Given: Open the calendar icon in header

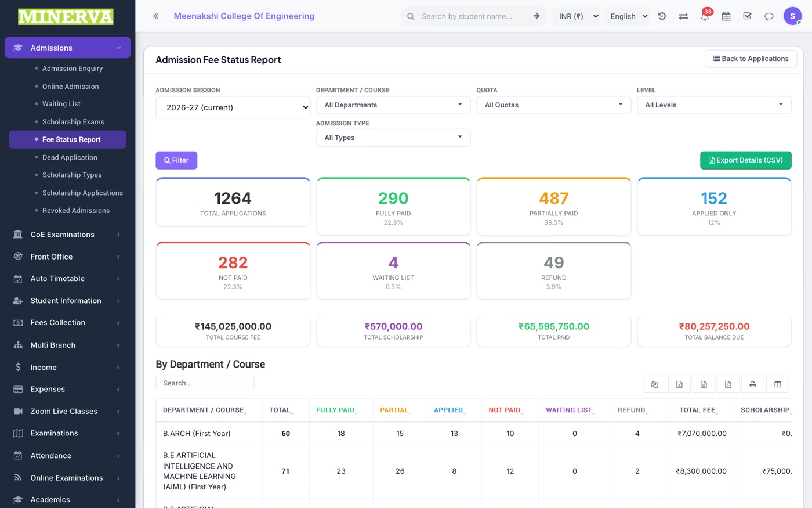Looking at the screenshot, I should (726, 16).
